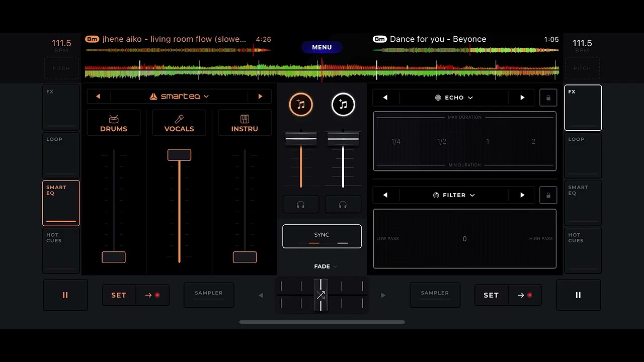Open the Smart EQ effect dropdown

tap(179, 97)
